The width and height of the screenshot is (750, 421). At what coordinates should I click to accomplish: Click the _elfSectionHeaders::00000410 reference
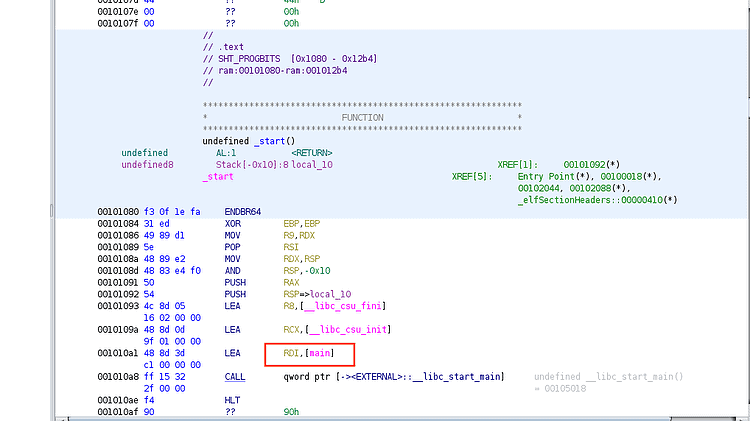[x=594, y=199]
